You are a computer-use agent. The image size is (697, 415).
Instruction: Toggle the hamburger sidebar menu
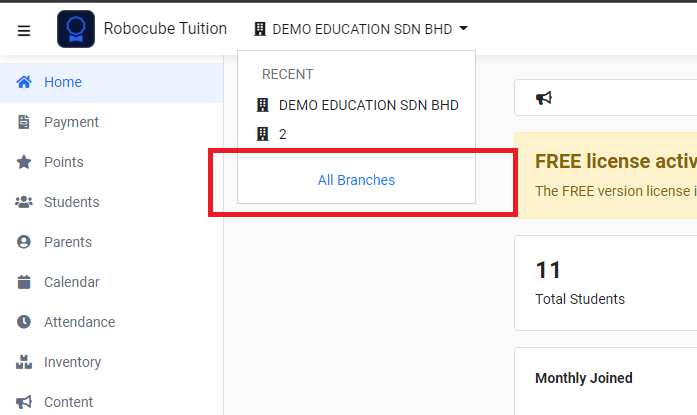(24, 31)
